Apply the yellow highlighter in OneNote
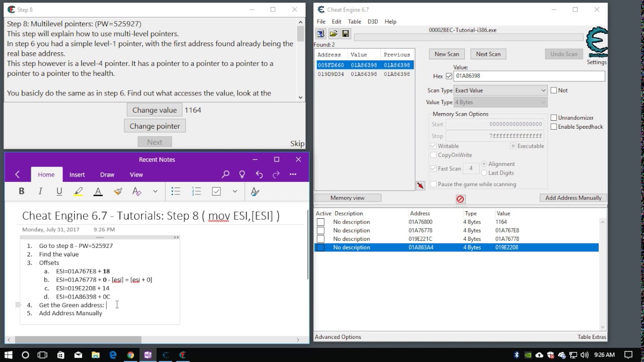This screenshot has height=362, width=644. coord(78,191)
